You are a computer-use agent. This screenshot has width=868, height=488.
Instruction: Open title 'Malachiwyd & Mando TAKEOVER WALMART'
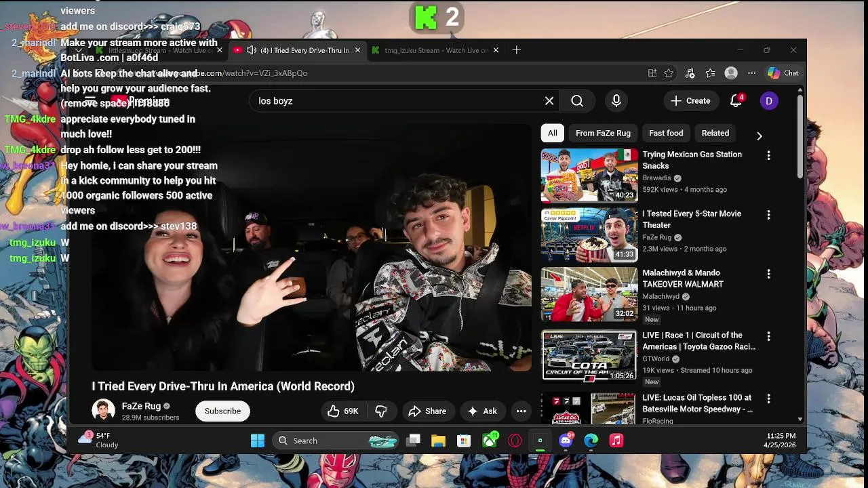click(683, 279)
